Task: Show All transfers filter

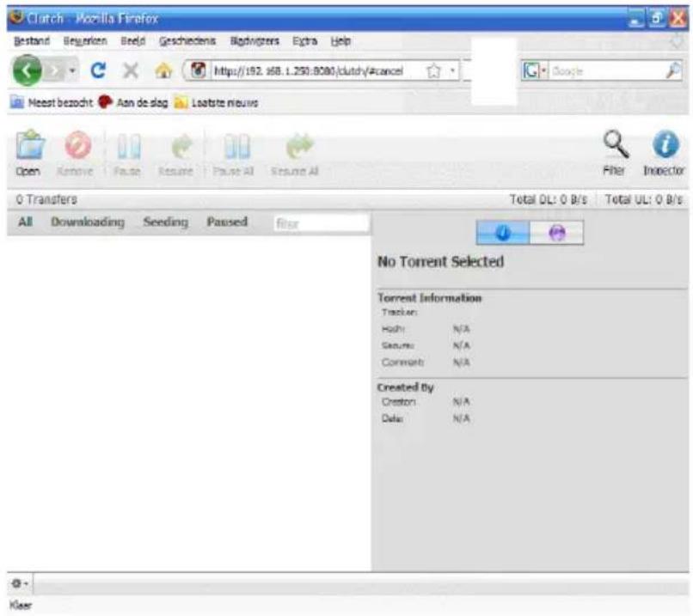Action: click(25, 222)
